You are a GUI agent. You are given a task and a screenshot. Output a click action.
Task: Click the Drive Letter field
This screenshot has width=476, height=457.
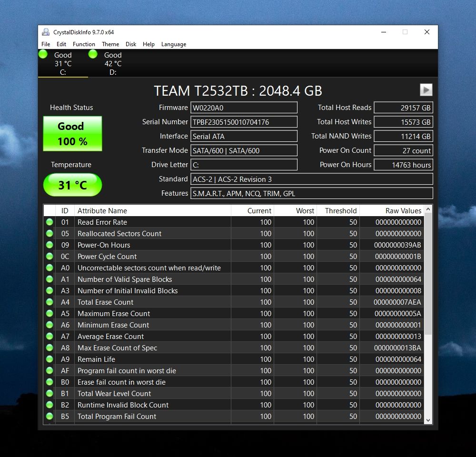[x=244, y=165]
